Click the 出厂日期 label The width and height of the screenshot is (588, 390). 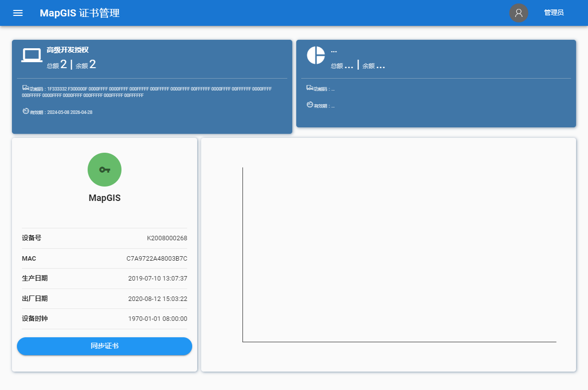(x=35, y=298)
